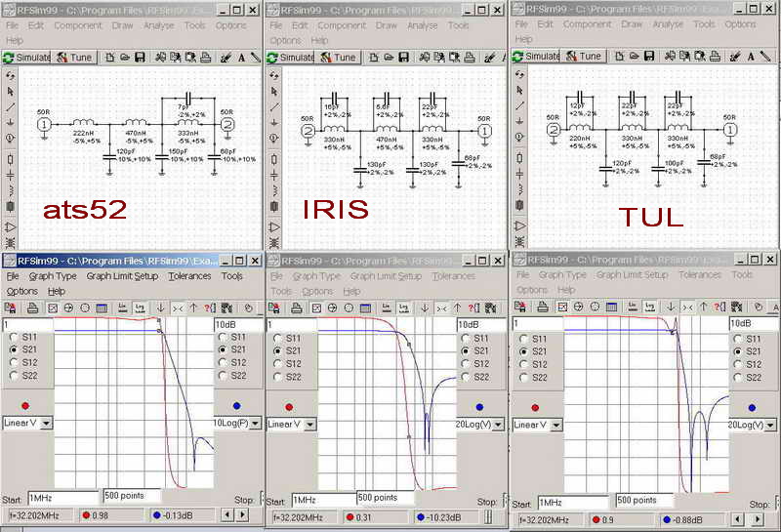Screen dimensions: 781x532
Task: Select red trace S12 in 0.98 graph window
Action: point(14,362)
